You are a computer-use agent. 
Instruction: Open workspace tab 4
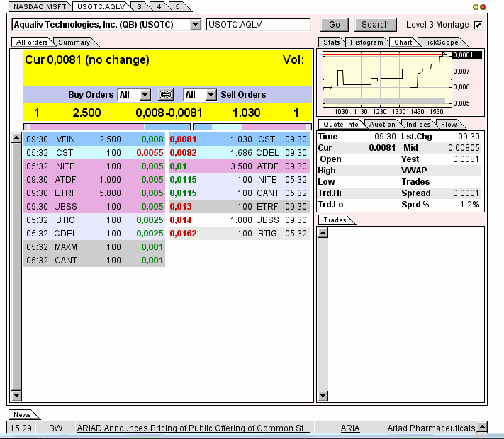(x=159, y=7)
